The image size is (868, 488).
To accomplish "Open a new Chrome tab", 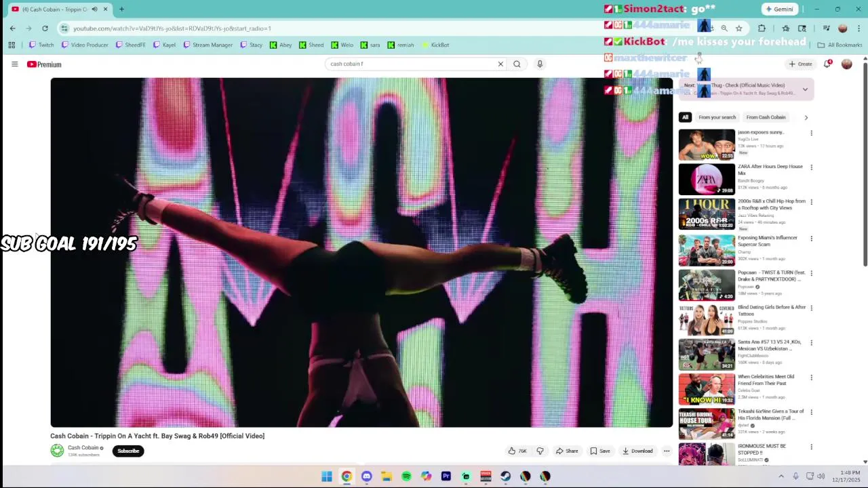I will tap(121, 9).
